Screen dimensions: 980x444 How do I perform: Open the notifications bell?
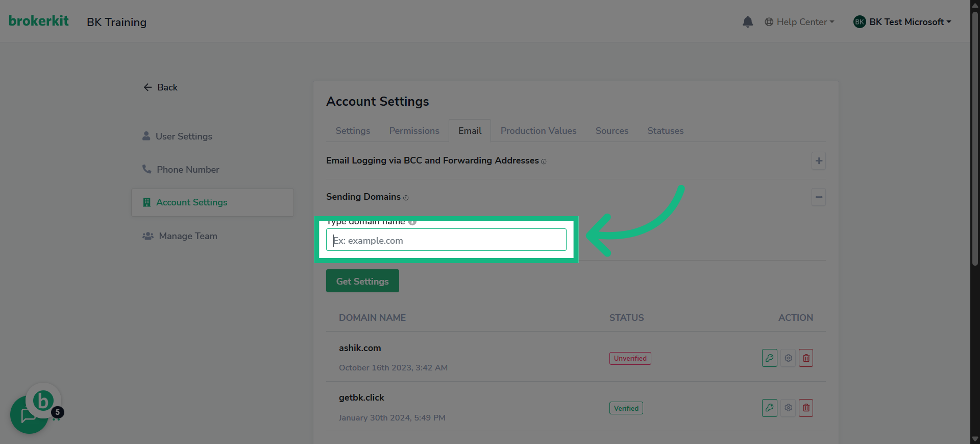coord(748,22)
